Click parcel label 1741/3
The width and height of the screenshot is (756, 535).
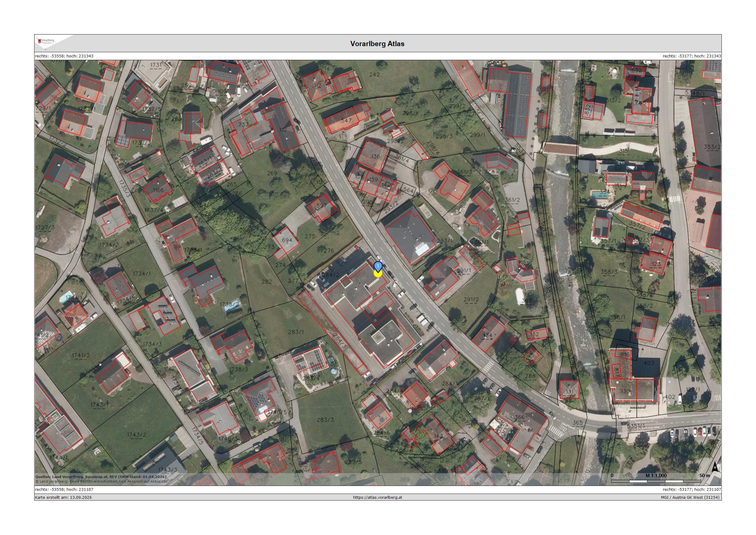click(x=81, y=355)
